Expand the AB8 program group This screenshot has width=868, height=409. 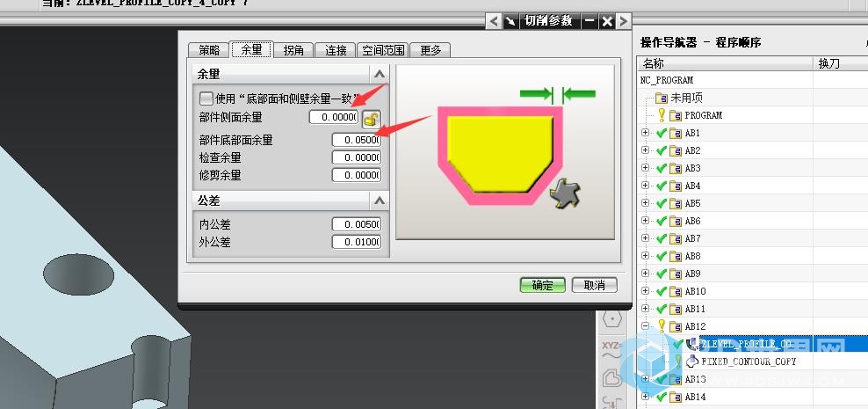646,256
